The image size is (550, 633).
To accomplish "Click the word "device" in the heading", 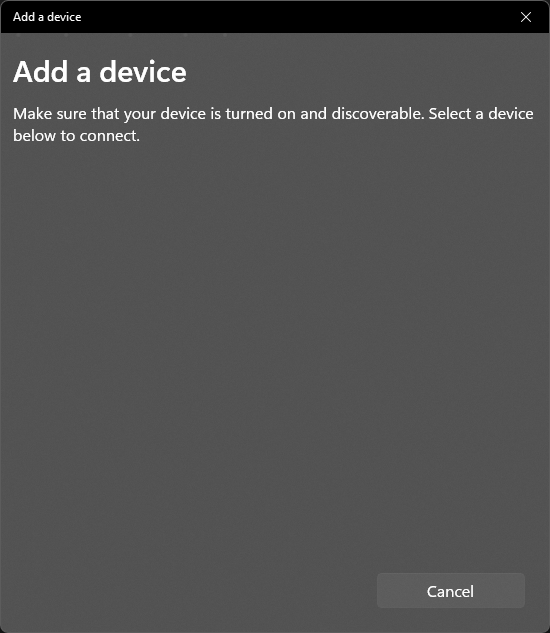I will coord(143,72).
